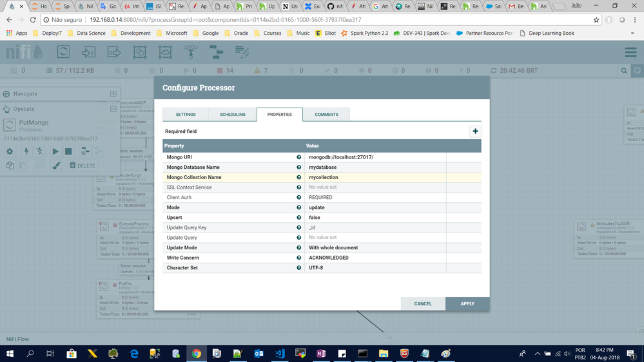Screen dimensions: 644x362
Task: Expand the Navigate panel
Action: point(113,94)
